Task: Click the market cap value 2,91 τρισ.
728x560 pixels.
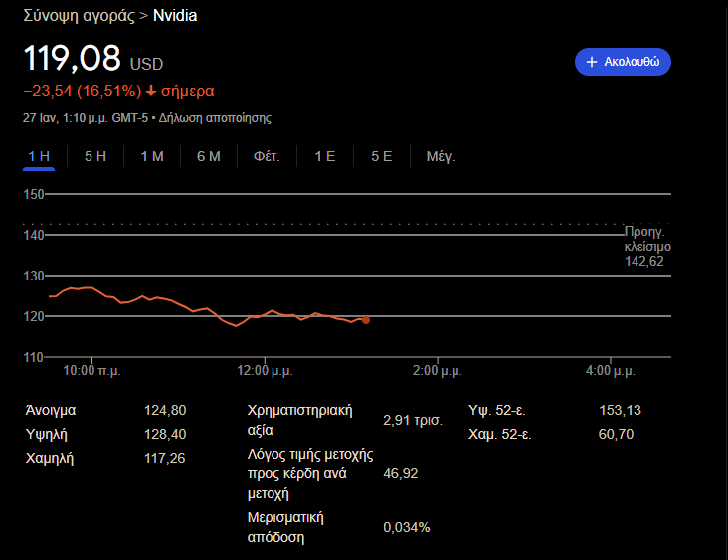Action: [413, 420]
